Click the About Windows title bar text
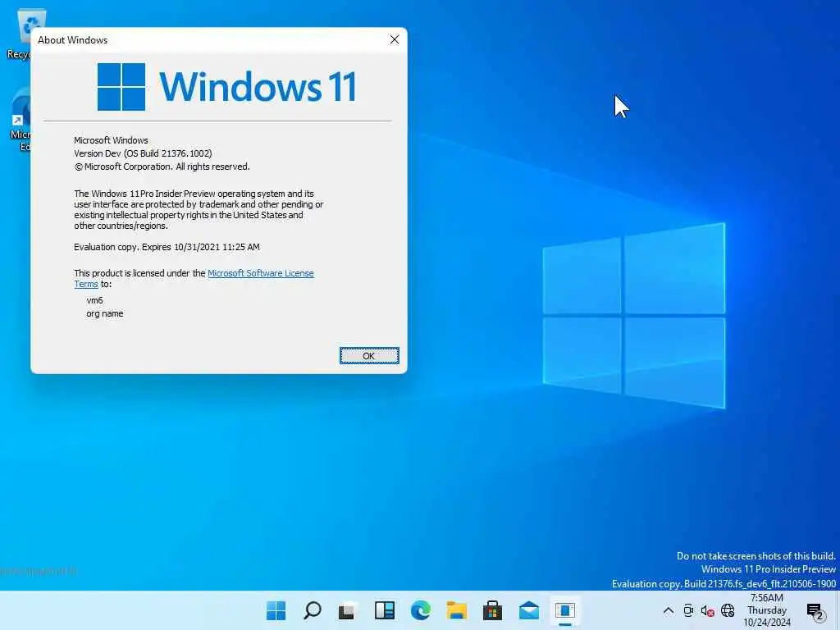Image resolution: width=840 pixels, height=630 pixels. click(72, 40)
